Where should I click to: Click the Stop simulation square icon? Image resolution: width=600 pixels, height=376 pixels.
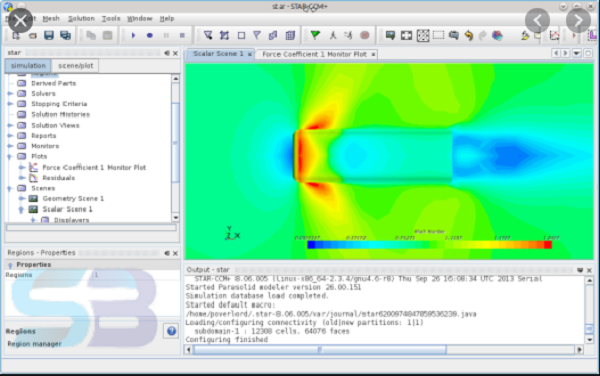point(182,36)
